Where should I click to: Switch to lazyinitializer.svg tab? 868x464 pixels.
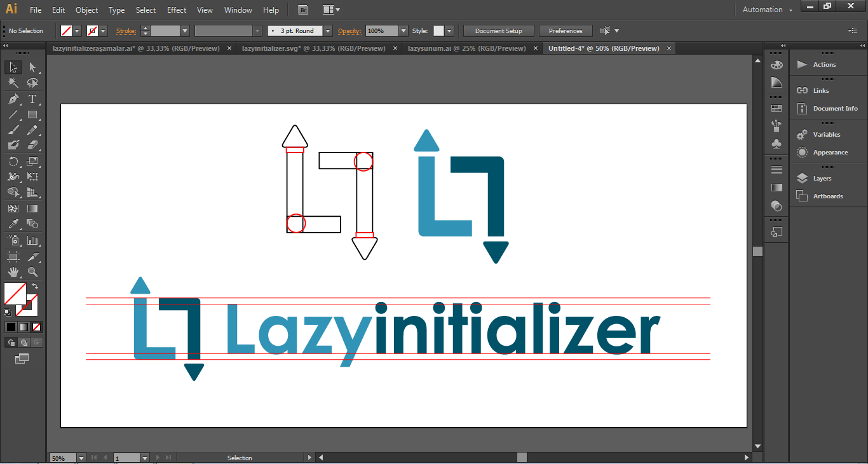click(x=313, y=48)
